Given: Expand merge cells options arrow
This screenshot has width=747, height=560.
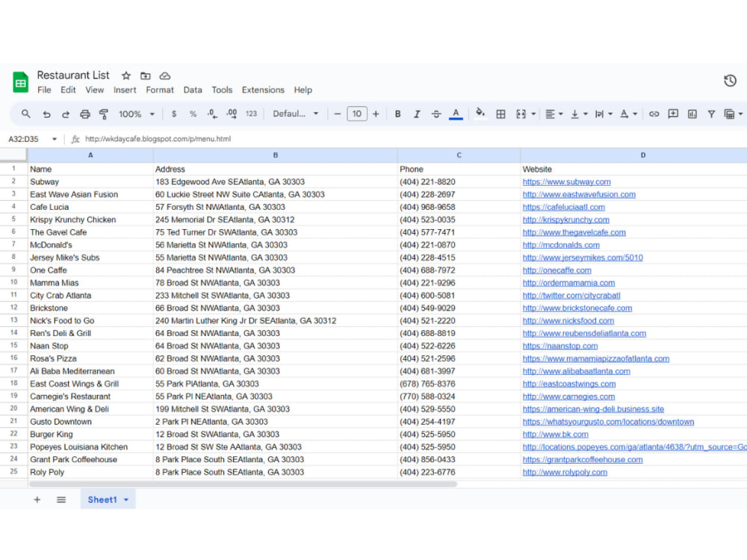Looking at the screenshot, I should pyautogui.click(x=533, y=113).
